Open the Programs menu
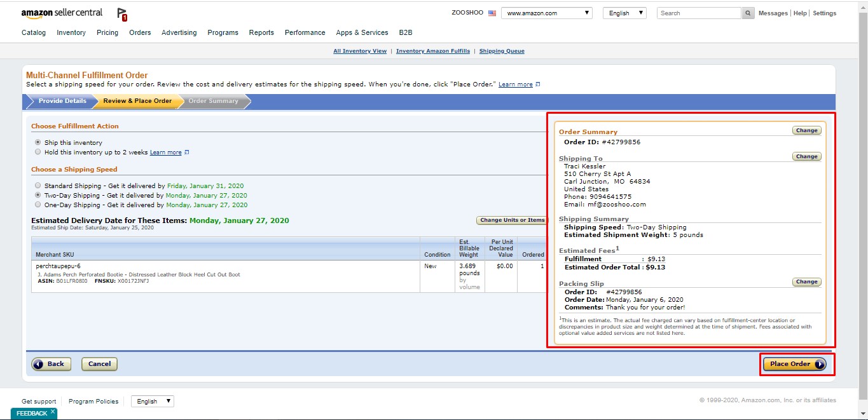 pos(223,32)
